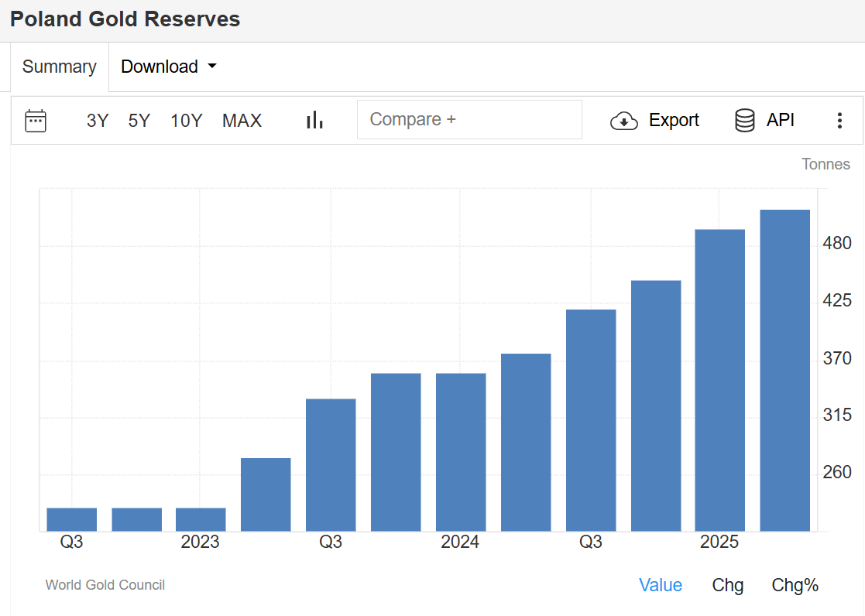This screenshot has width=865, height=616.
Task: Click the Export cloud download icon
Action: pos(623,121)
